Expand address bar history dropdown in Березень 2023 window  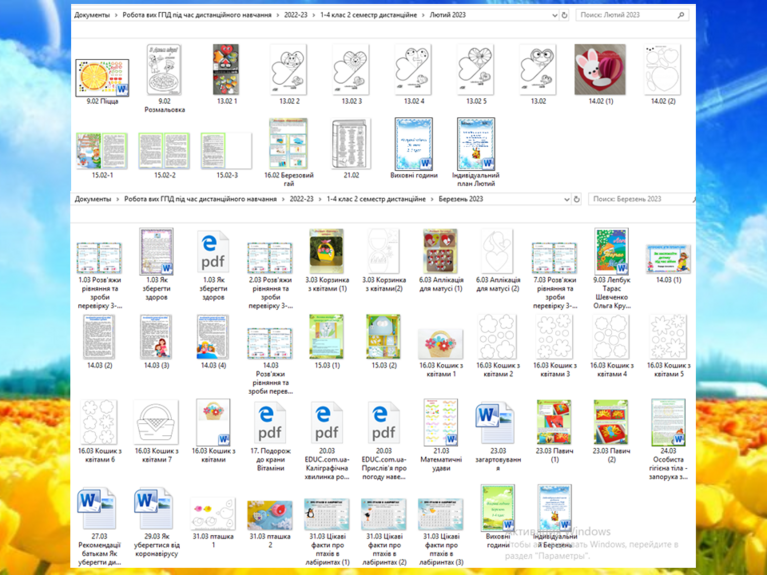pyautogui.click(x=567, y=199)
